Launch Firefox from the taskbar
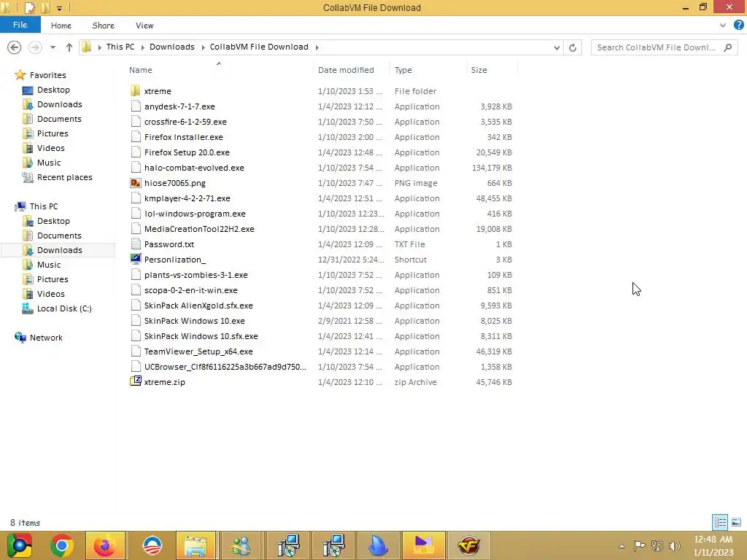This screenshot has width=747, height=560. click(105, 545)
